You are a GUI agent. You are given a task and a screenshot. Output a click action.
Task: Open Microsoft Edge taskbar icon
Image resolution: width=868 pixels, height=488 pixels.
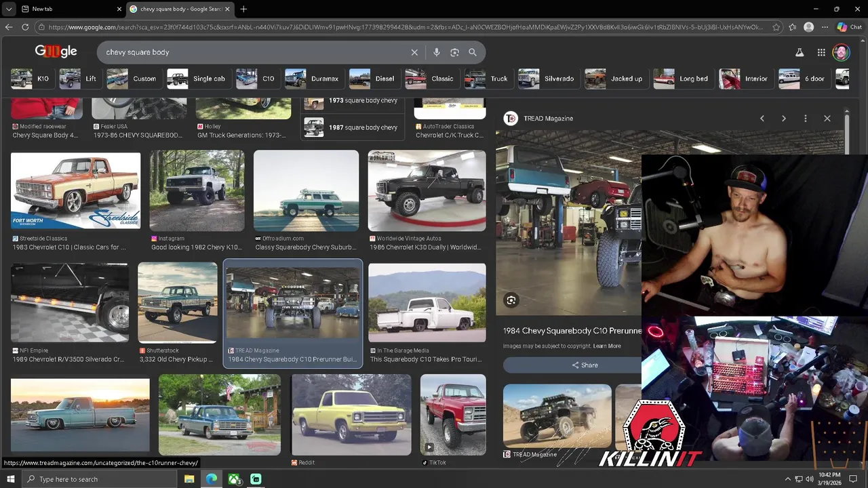coord(212,479)
